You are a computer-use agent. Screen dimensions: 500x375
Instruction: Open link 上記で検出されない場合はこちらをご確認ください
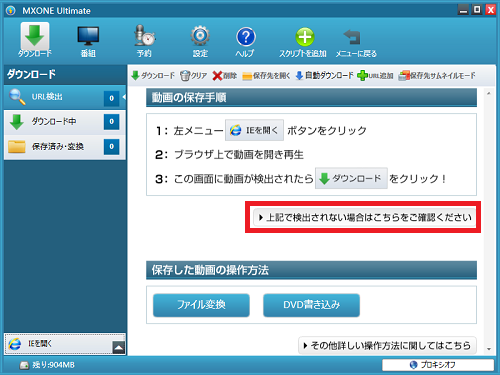tap(365, 217)
